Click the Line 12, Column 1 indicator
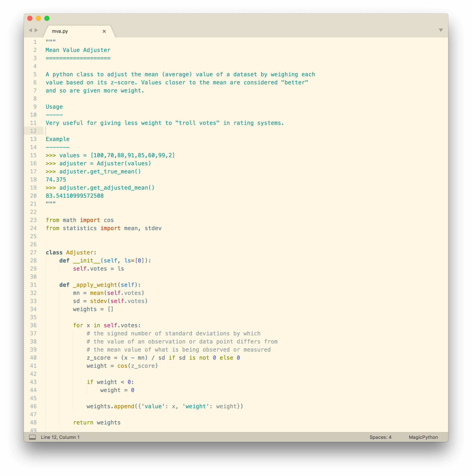This screenshot has height=476, width=472. pos(60,437)
